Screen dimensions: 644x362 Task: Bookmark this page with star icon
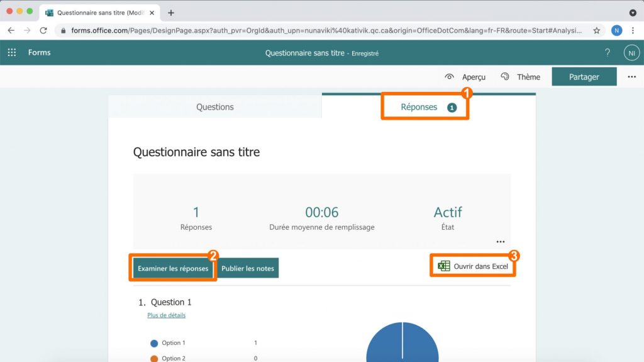(596, 30)
